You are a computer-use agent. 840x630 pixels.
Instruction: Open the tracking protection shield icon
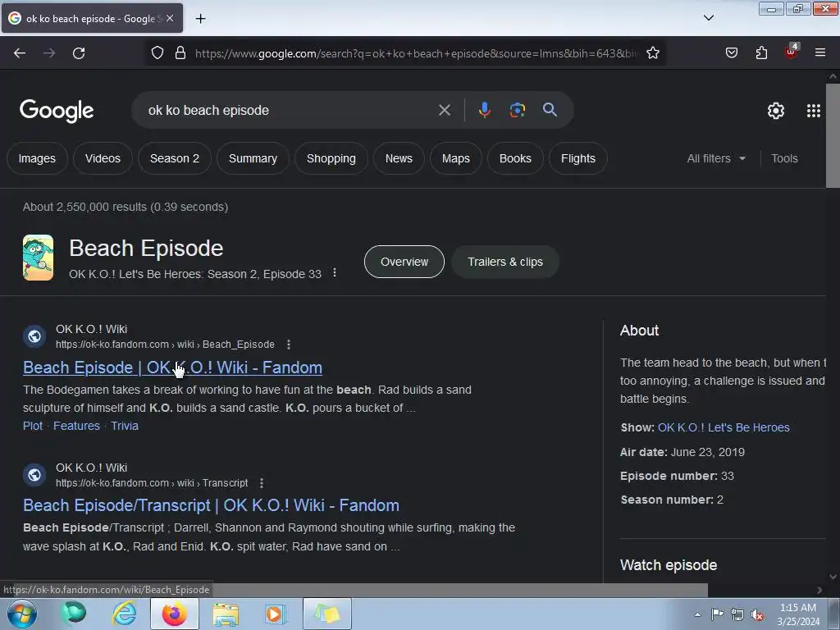click(x=157, y=53)
